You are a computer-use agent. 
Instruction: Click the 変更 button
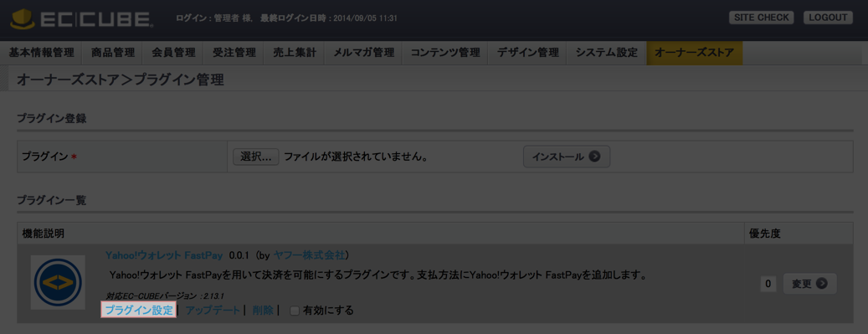[810, 284]
